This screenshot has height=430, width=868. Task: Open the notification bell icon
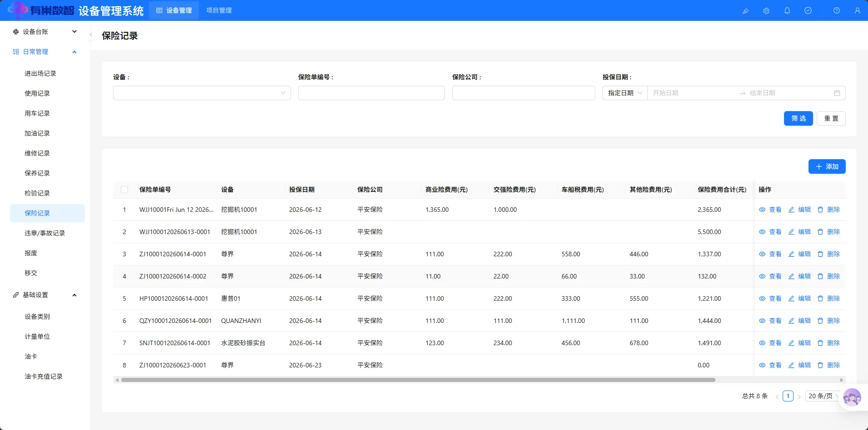click(x=787, y=10)
